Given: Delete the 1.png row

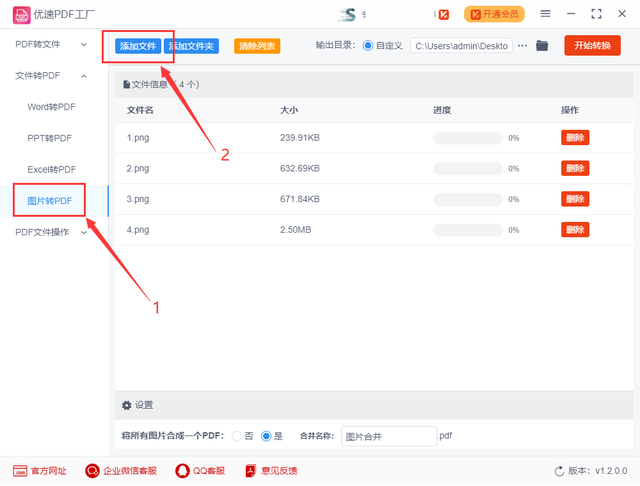Looking at the screenshot, I should point(575,138).
